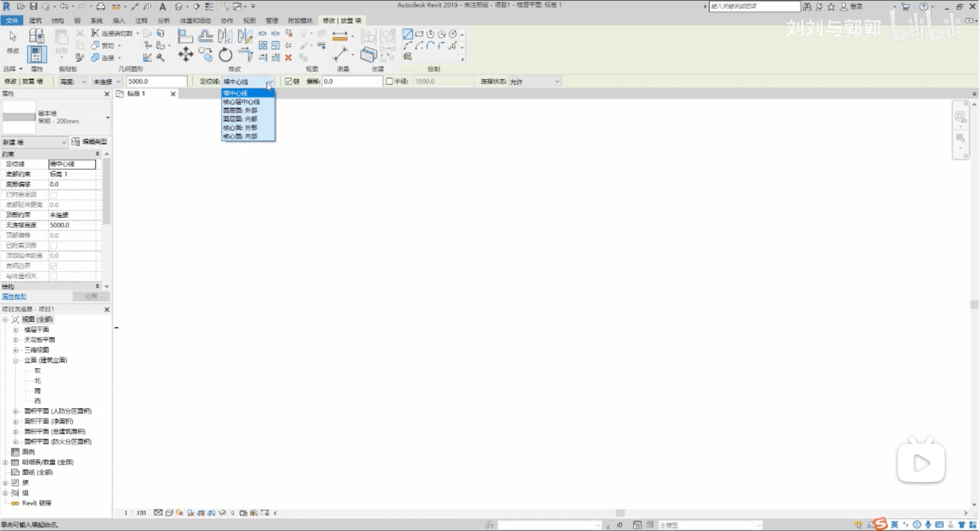980x531 pixels.
Task: Toggle the Room Bounding checkbox
Action: click(54, 266)
